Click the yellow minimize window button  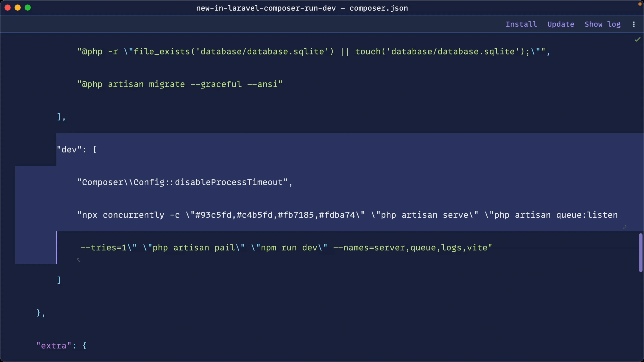(18, 8)
